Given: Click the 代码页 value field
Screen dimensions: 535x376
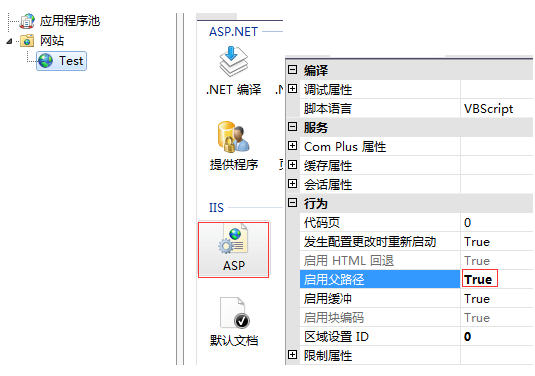Looking at the screenshot, I should (x=496, y=222).
